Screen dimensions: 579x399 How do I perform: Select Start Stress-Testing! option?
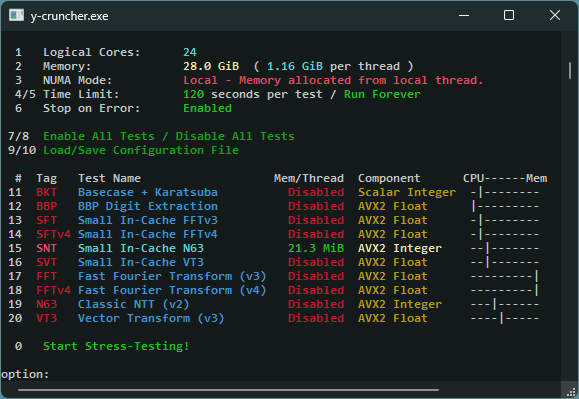click(x=116, y=346)
